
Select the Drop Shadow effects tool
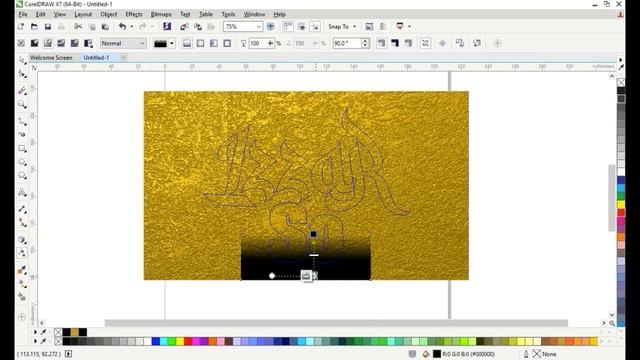pos(22,239)
